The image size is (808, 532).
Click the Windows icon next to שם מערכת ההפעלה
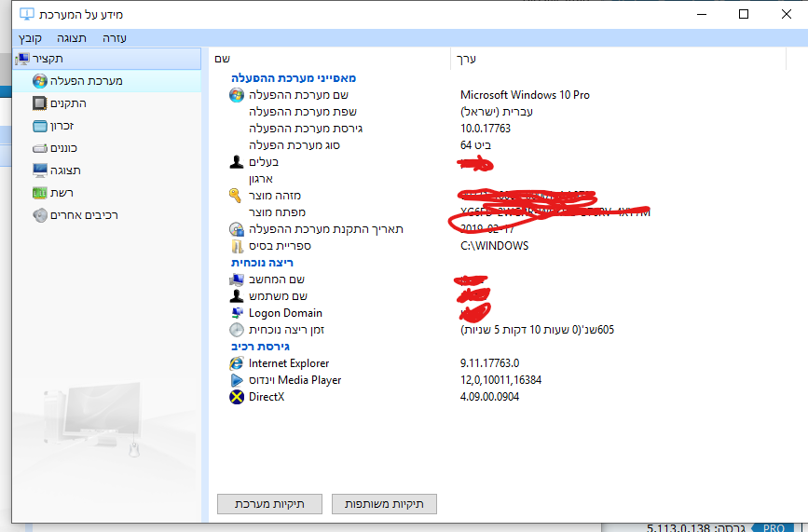tap(237, 95)
